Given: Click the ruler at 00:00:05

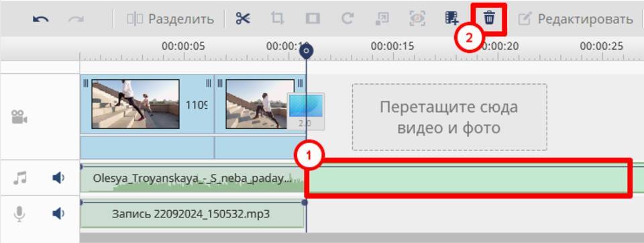Looking at the screenshot, I should [183, 46].
